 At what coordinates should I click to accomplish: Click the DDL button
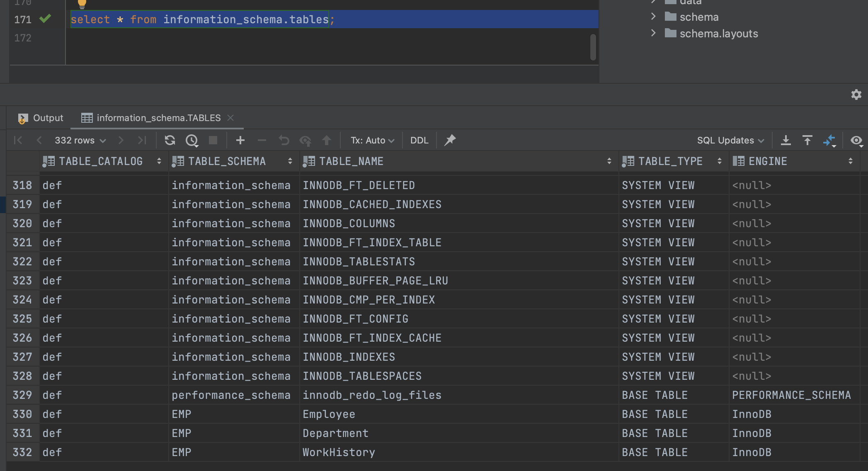419,140
